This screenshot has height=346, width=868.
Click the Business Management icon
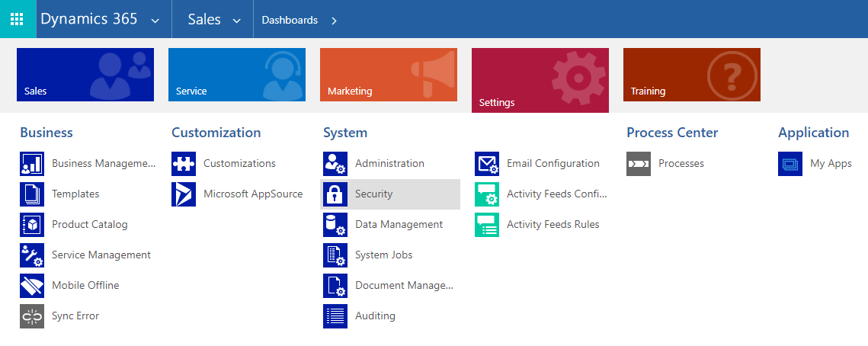coord(32,164)
